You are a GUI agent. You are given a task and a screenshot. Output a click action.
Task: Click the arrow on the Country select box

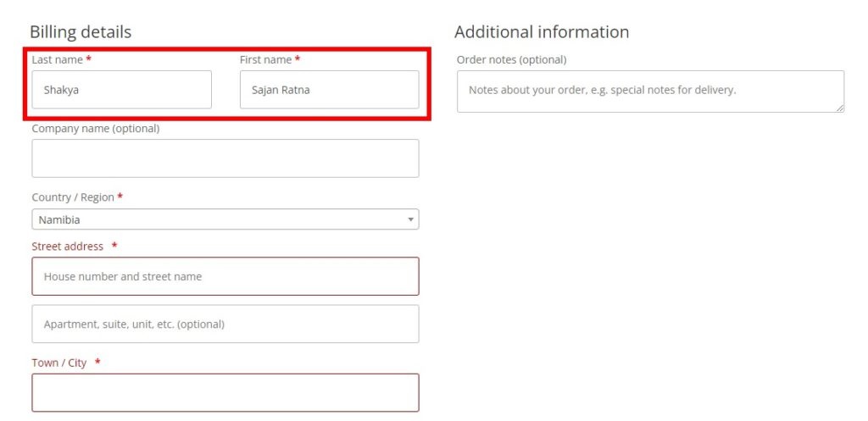(x=410, y=219)
